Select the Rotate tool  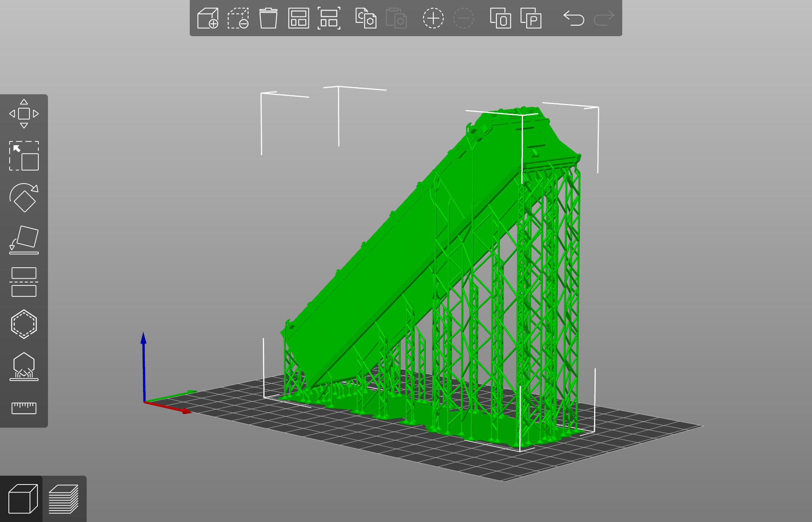[24, 198]
